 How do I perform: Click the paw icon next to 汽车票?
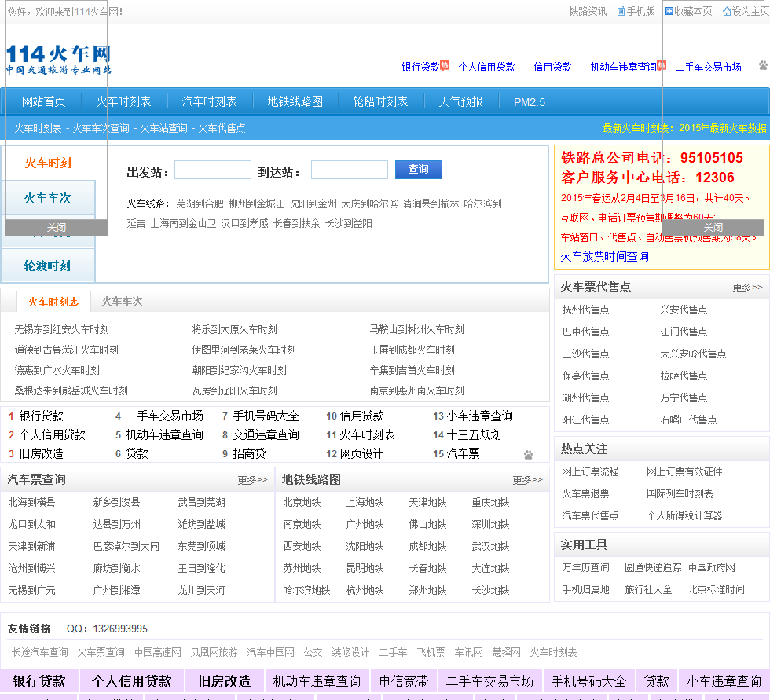528,455
